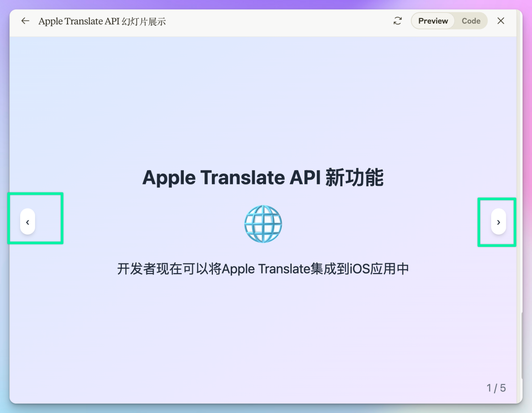Click the globe emoji on the slide
Viewport: 532px width, 413px height.
263,224
